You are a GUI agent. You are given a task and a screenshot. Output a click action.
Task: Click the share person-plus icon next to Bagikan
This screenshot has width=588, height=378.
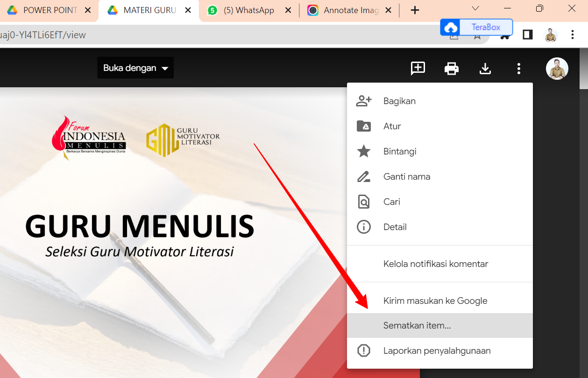tap(363, 101)
